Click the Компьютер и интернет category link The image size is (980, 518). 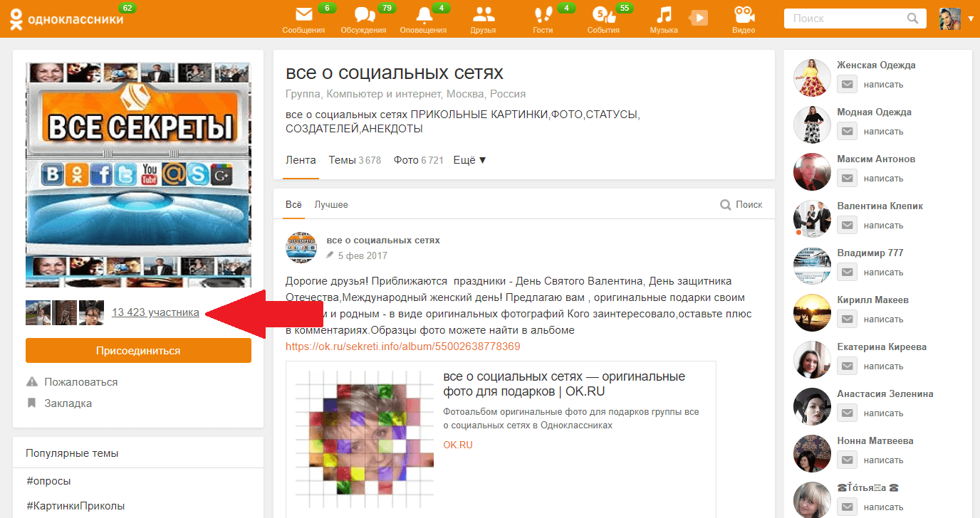point(384,94)
